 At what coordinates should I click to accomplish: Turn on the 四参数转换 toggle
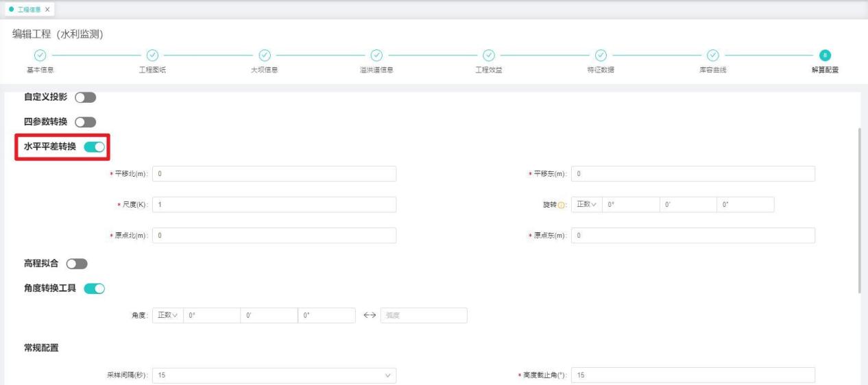(x=85, y=122)
